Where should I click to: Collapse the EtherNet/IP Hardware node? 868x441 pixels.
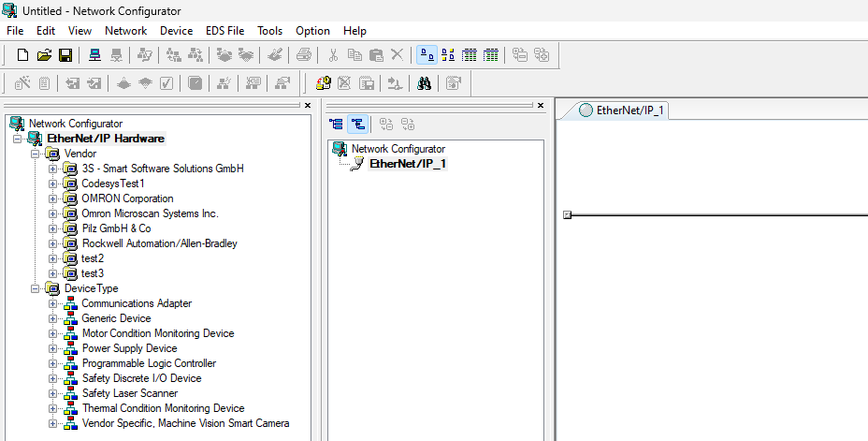pyautogui.click(x=18, y=139)
